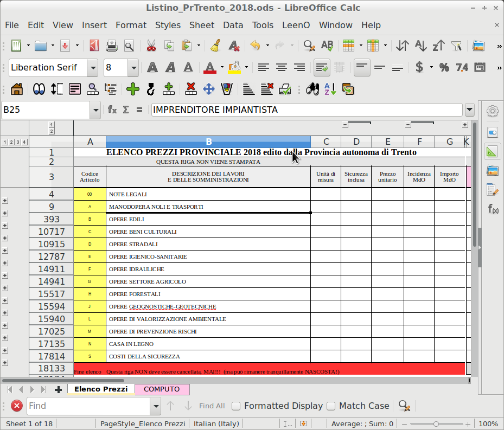
Task: Switch to the COMPUTO sheet tab
Action: coord(162,389)
